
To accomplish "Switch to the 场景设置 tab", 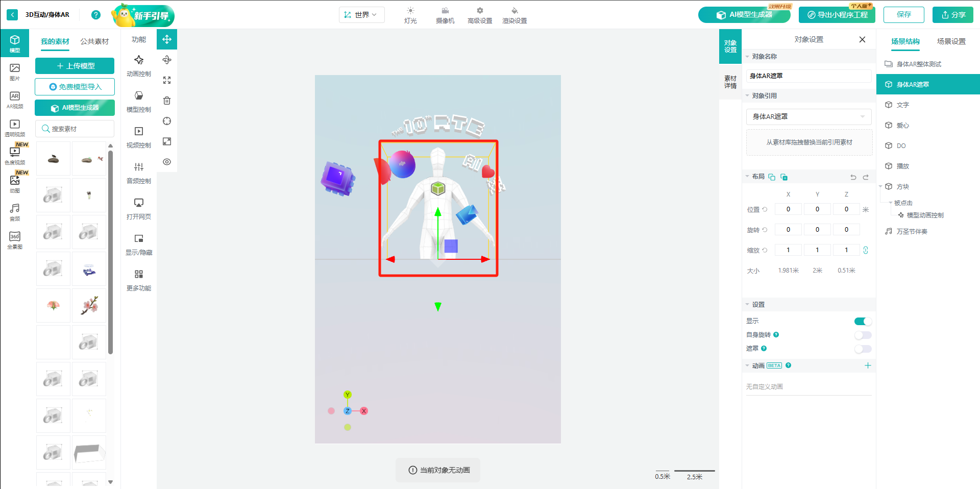I will pyautogui.click(x=951, y=41).
